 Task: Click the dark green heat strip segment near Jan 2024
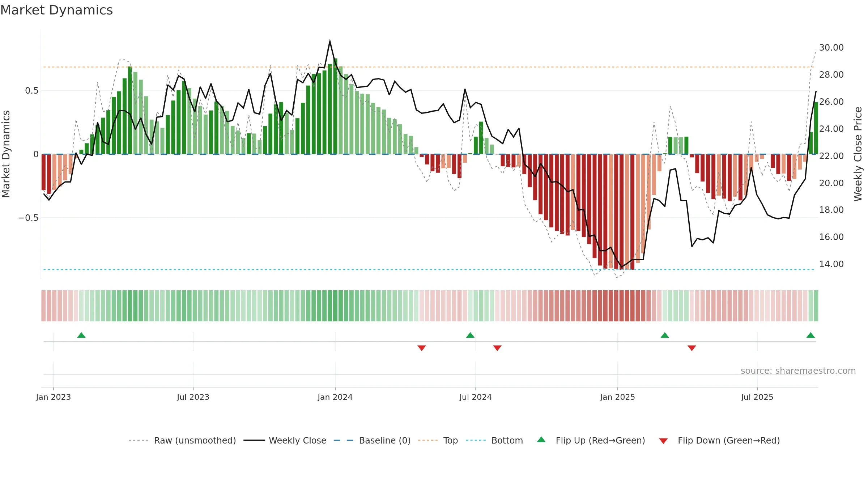coord(335,306)
